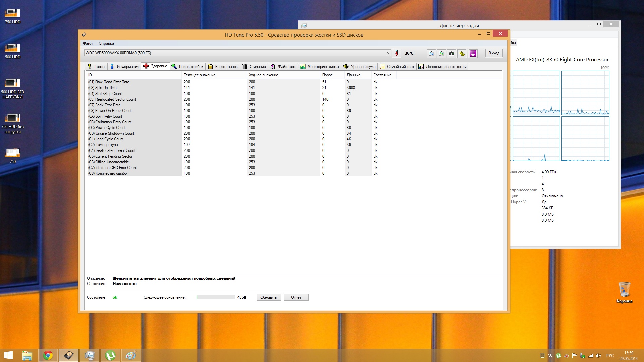Click the Обновить button
The image size is (644, 362).
pyautogui.click(x=268, y=297)
